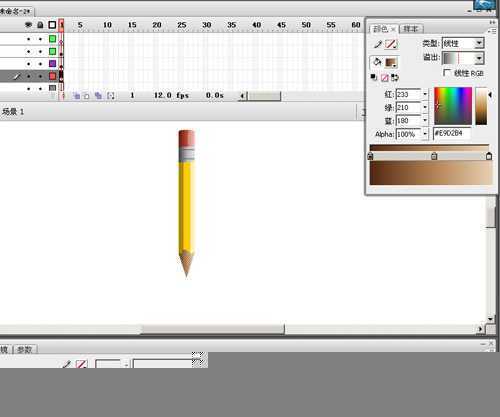
Task: Click the red value field 233
Action: (408, 94)
